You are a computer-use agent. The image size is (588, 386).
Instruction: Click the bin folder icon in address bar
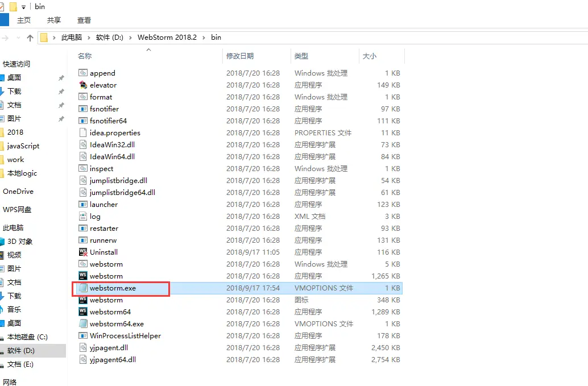click(x=44, y=38)
